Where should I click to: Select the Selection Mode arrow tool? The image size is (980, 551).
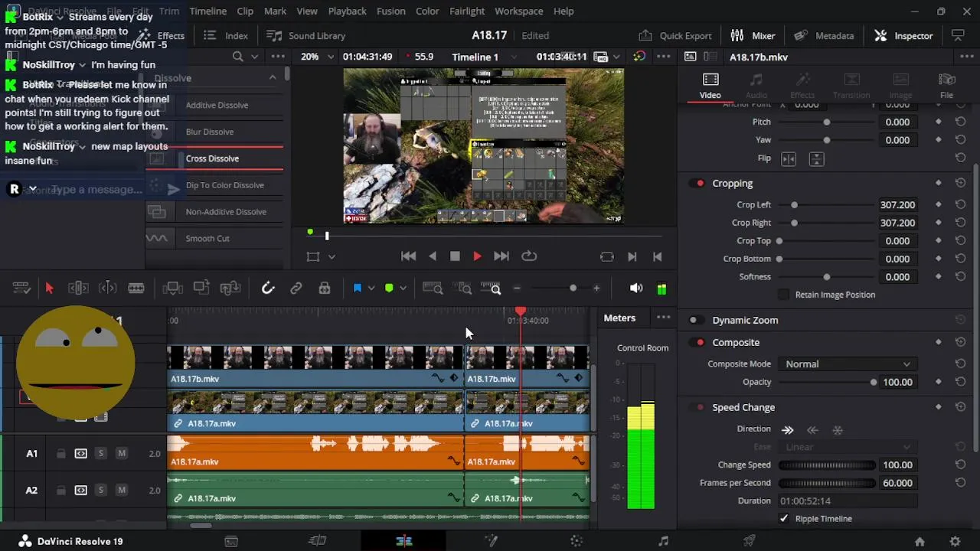[50, 288]
